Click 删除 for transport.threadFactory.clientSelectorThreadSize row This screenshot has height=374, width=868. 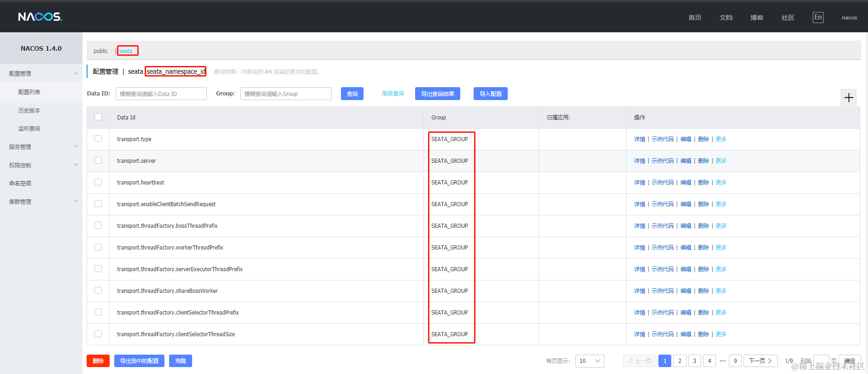[x=704, y=334]
